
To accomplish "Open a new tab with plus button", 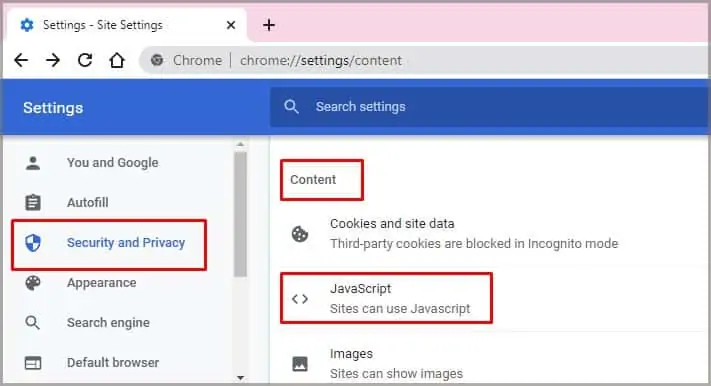I will pyautogui.click(x=269, y=25).
